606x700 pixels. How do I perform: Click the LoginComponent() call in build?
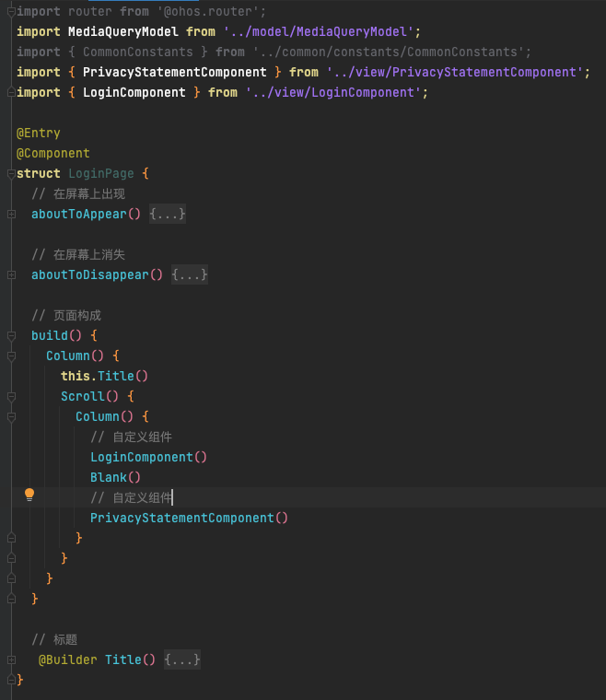click(x=148, y=457)
